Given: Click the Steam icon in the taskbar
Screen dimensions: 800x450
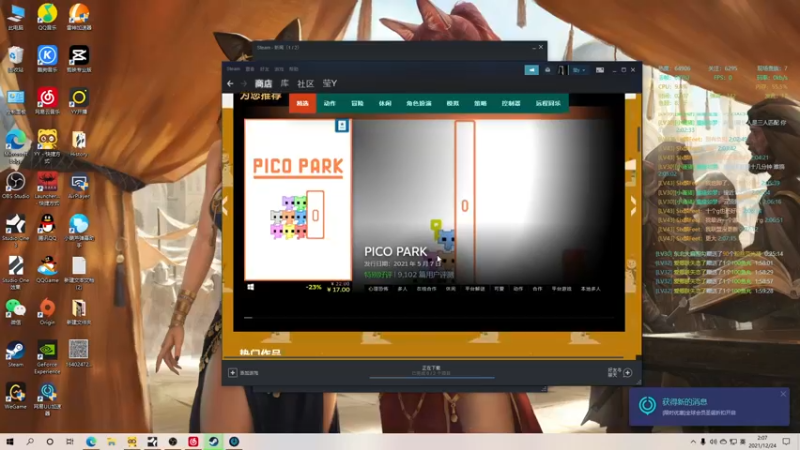Looking at the screenshot, I should (x=213, y=442).
